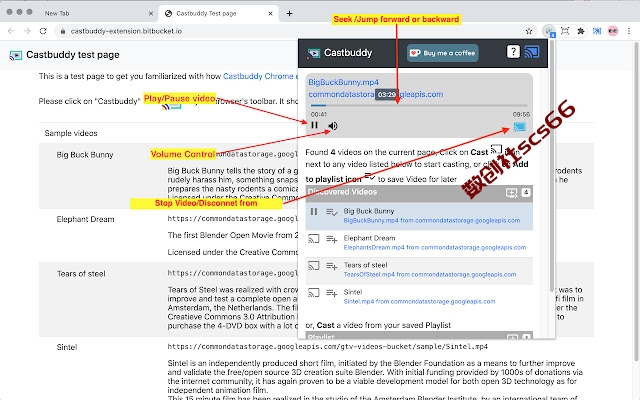The height and width of the screenshot is (400, 640).
Task: Reload the current page
Action: tap(43, 31)
